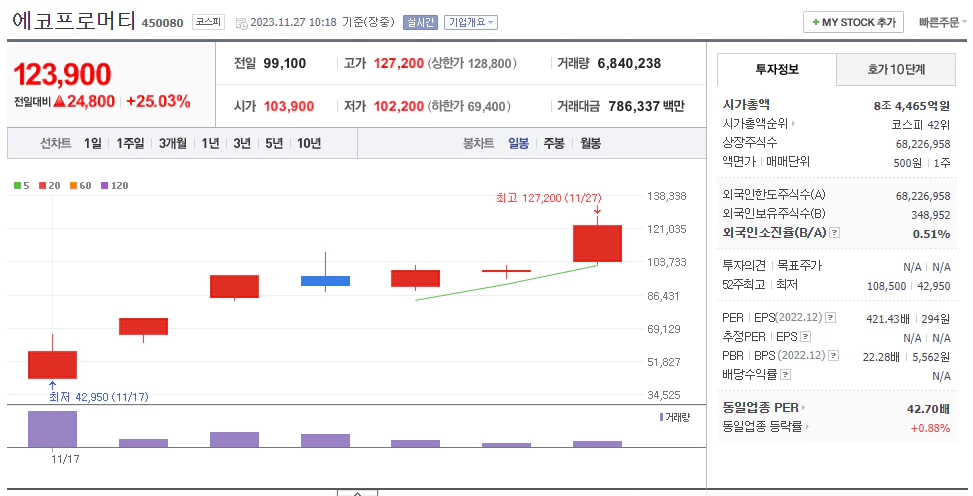Click the 시가총액 value 8조 4,465억원
Screen dimensions: 973x496
point(911,106)
